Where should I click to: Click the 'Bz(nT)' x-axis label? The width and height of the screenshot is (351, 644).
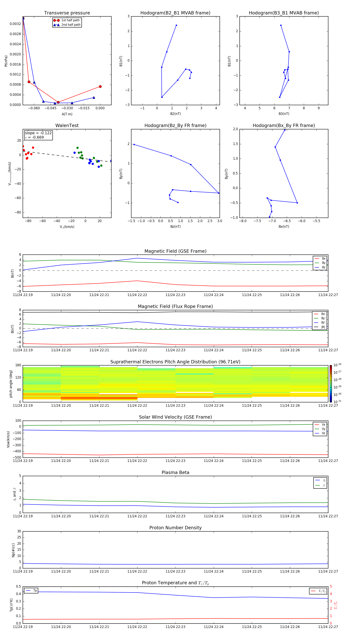(x=175, y=227)
